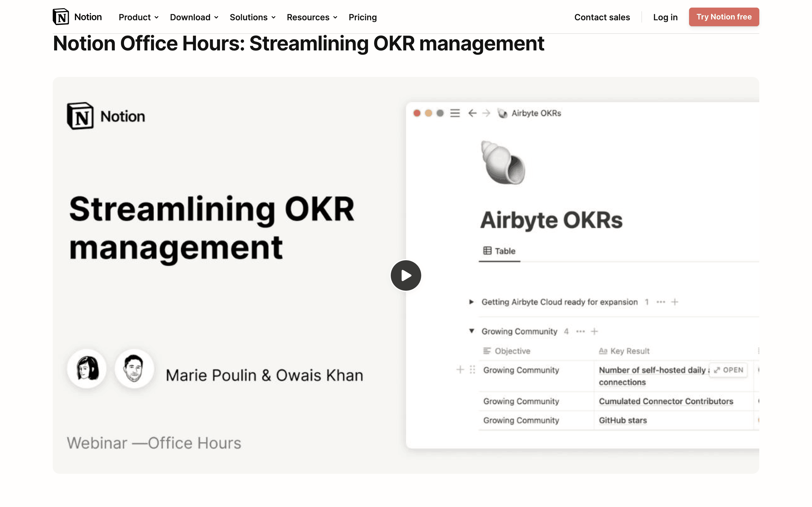Click the Log in link
Viewport: 812px width, 507px height.
[x=665, y=17]
